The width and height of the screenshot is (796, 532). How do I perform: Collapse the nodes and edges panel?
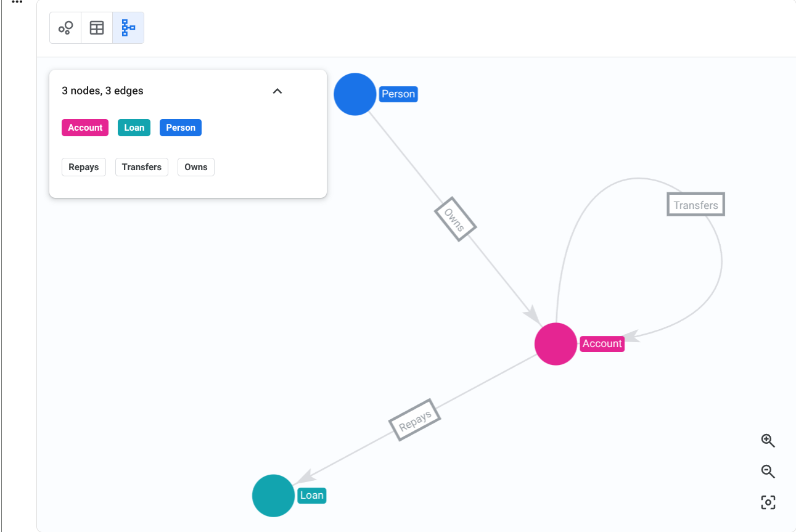tap(277, 91)
